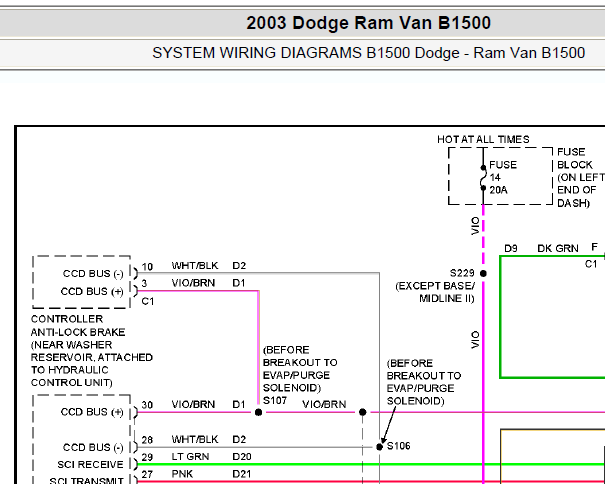The height and width of the screenshot is (484, 605).
Task: Click the CCD BUS (-) pin 10 terminal
Action: click(x=135, y=273)
